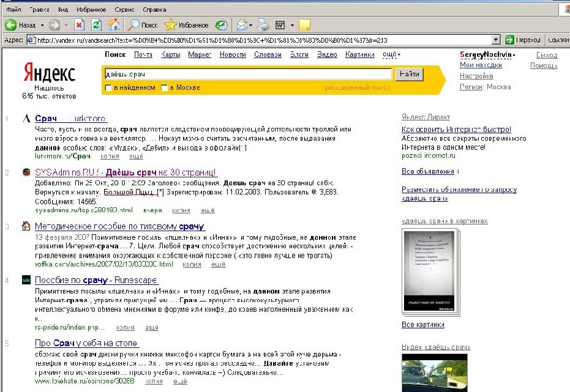Open the Блоги link
Screen dimensions: 570x392
(x=299, y=54)
